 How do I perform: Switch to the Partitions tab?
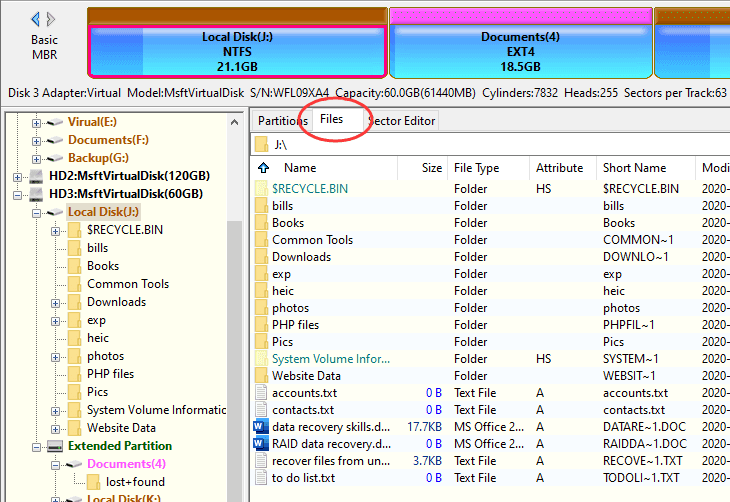(282, 121)
